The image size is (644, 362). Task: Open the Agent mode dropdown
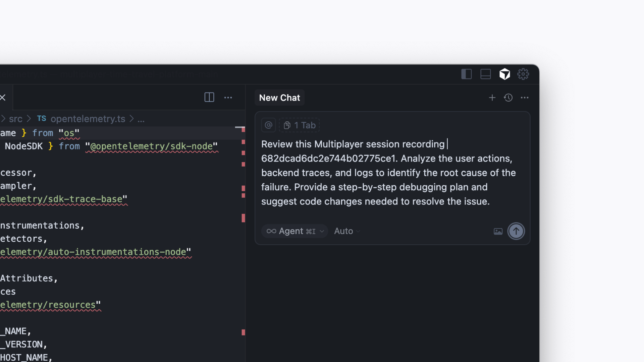pos(294,231)
